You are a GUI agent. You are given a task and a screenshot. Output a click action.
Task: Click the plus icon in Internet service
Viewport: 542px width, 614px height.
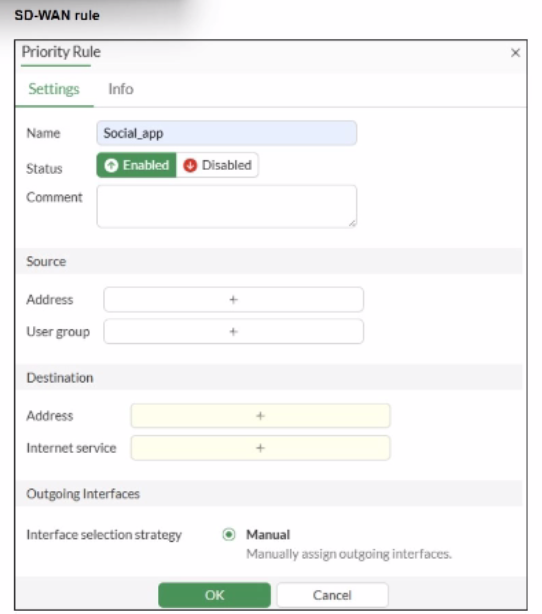coord(260,448)
